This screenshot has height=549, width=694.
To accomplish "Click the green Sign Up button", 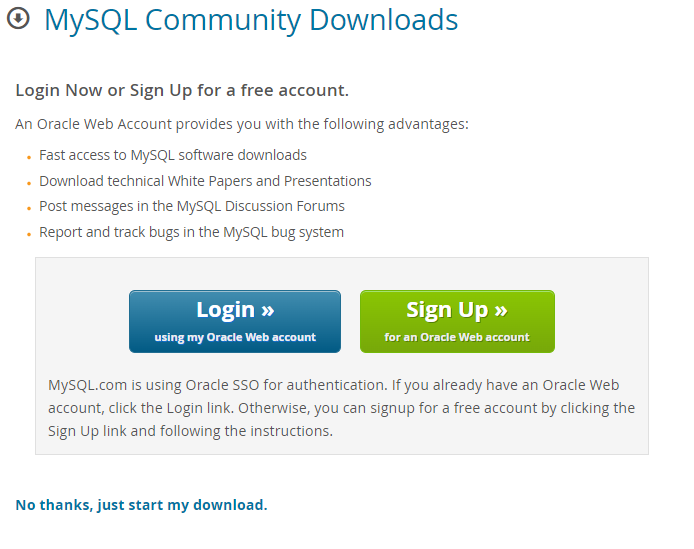I will (457, 321).
